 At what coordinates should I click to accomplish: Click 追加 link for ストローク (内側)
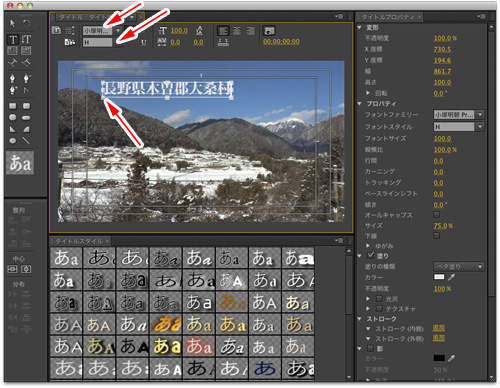439,328
